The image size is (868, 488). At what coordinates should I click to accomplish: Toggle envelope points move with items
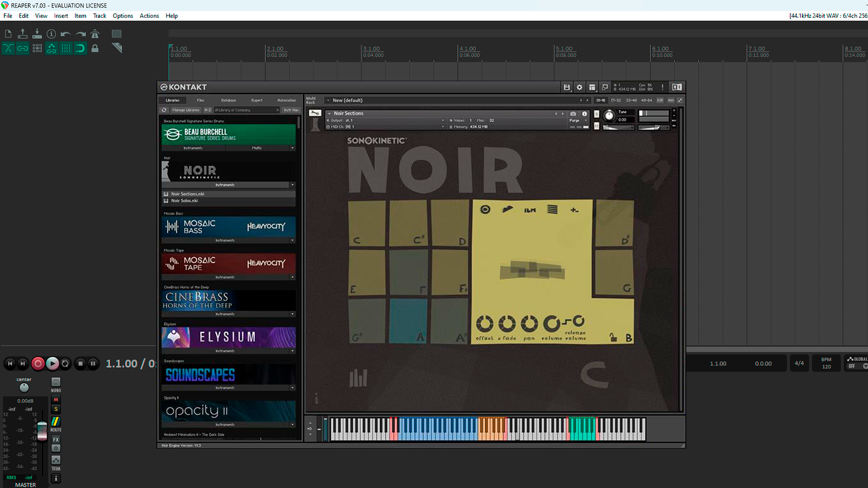[51, 48]
